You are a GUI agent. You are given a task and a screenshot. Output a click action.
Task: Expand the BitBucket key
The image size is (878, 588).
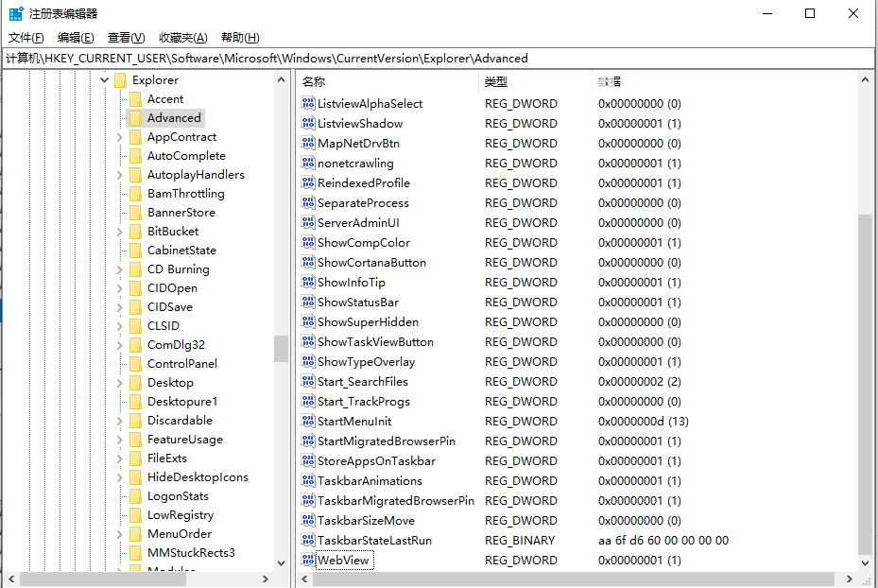tap(119, 232)
